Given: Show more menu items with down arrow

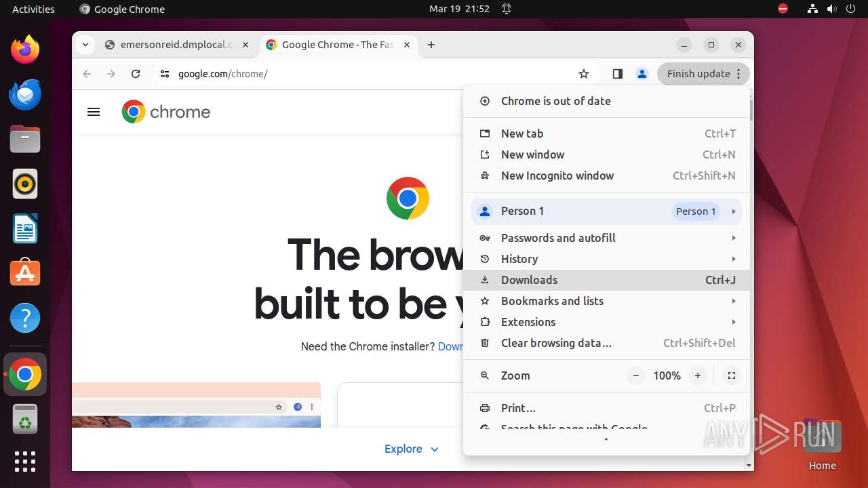Looking at the screenshot, I should tap(606, 440).
